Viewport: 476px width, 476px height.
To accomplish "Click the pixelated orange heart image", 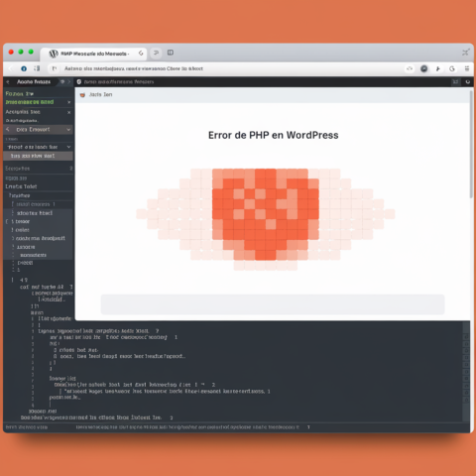I will tap(266, 219).
